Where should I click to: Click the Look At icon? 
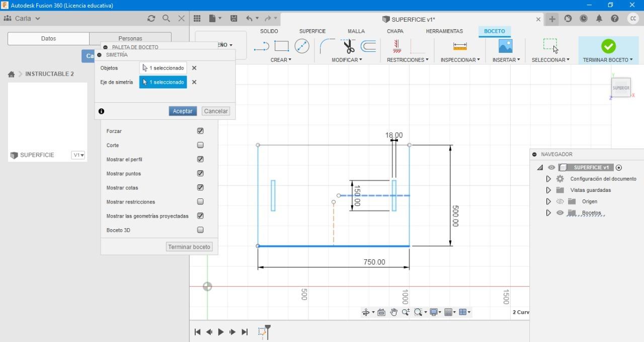(381, 312)
